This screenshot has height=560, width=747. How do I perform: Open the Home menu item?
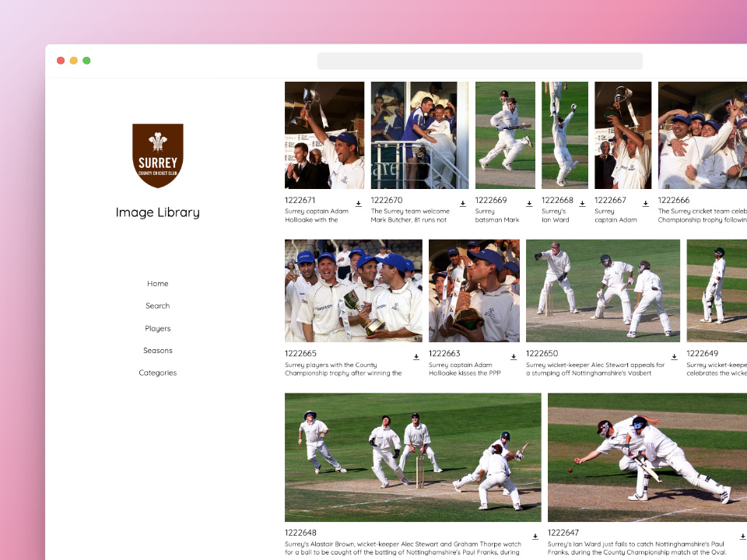click(158, 284)
